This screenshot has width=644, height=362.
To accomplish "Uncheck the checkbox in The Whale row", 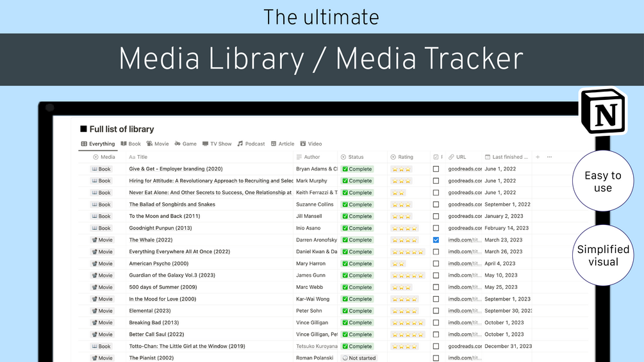I will click(x=436, y=240).
